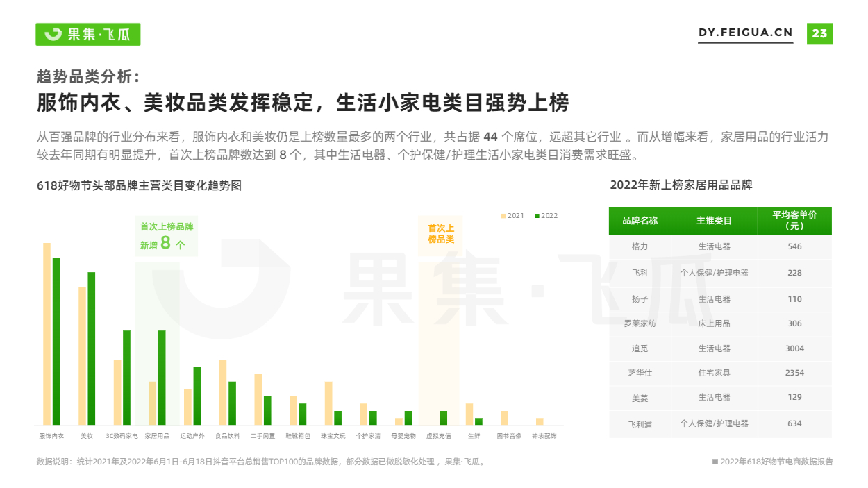The height and width of the screenshot is (488, 868).
Task: Click the 格力 brand cell
Action: [640, 246]
